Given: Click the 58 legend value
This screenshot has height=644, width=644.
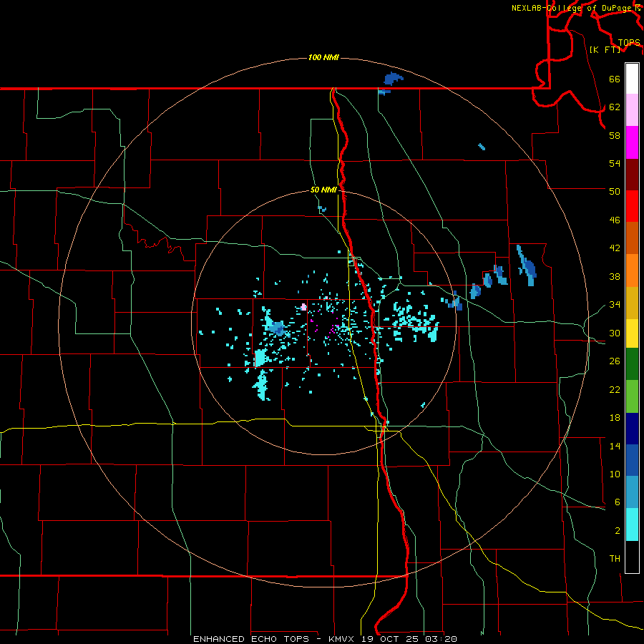Looking at the screenshot, I should [615, 135].
